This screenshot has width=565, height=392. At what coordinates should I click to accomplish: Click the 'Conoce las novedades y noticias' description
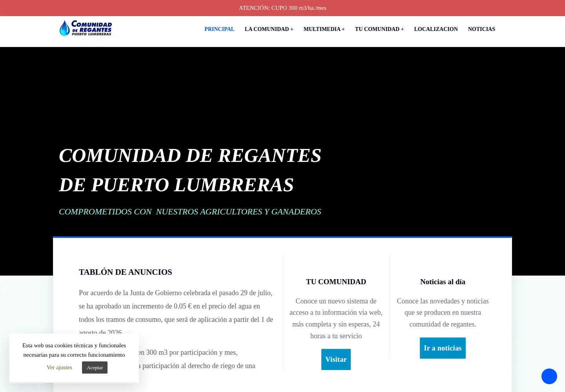[443, 312]
